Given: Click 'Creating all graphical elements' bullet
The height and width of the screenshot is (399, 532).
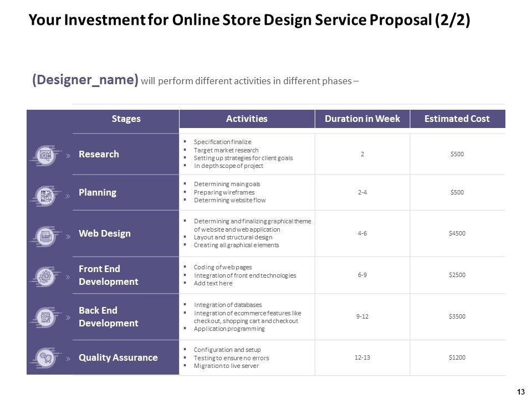Looking at the screenshot, I should coord(236,245).
